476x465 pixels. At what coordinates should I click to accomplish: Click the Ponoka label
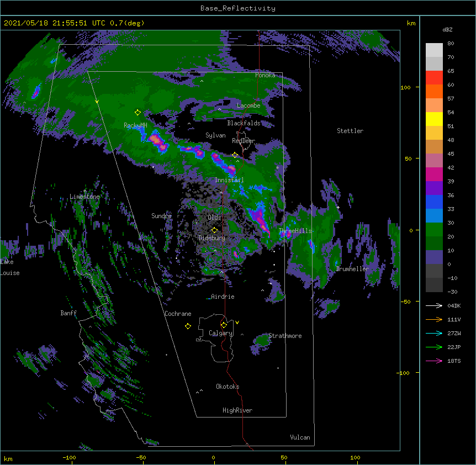point(265,75)
